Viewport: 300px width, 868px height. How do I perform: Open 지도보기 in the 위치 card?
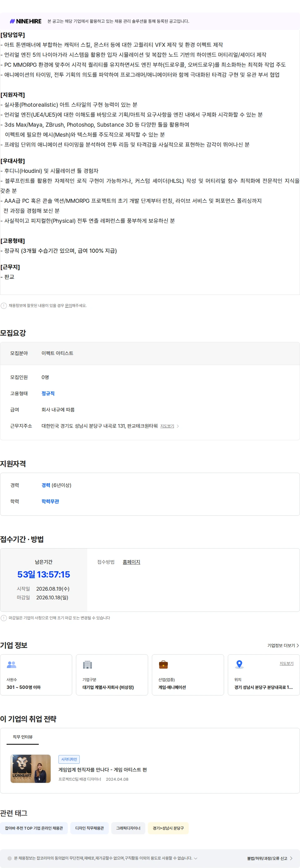286,663
